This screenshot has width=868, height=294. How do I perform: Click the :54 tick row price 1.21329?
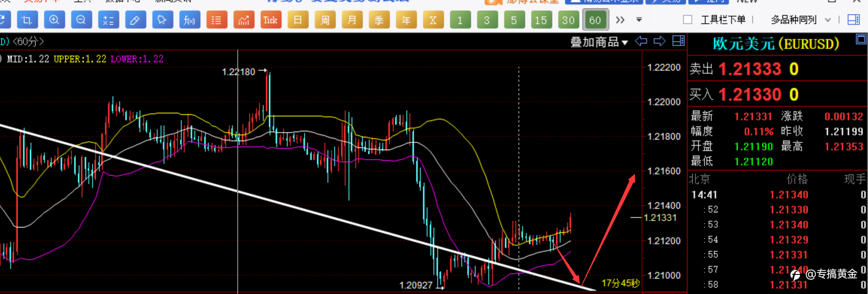(789, 240)
